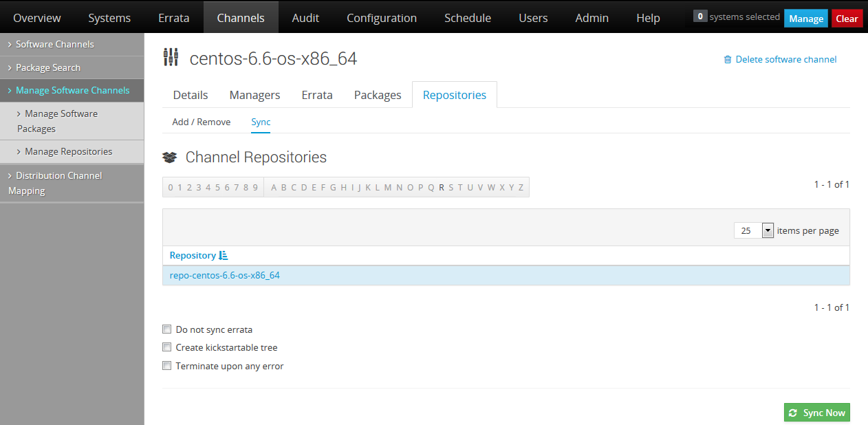Open Help in top navigation
This screenshot has height=425, width=868.
pos(648,18)
